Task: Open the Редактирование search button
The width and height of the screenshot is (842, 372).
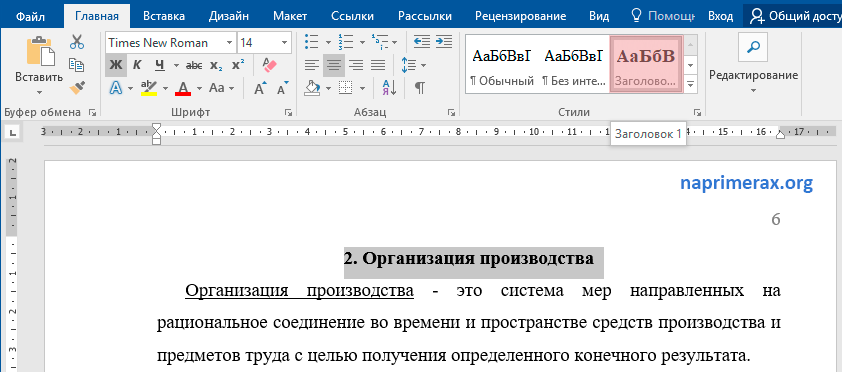Action: tap(753, 47)
